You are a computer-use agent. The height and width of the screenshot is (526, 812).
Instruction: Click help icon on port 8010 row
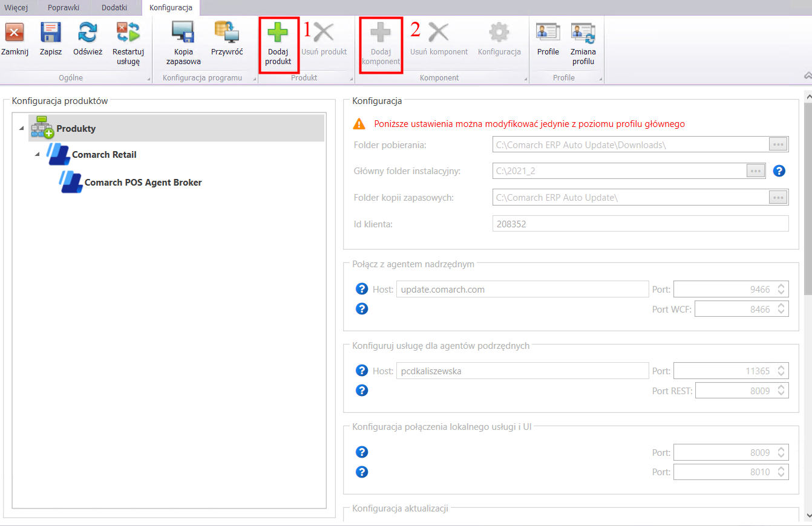362,472
